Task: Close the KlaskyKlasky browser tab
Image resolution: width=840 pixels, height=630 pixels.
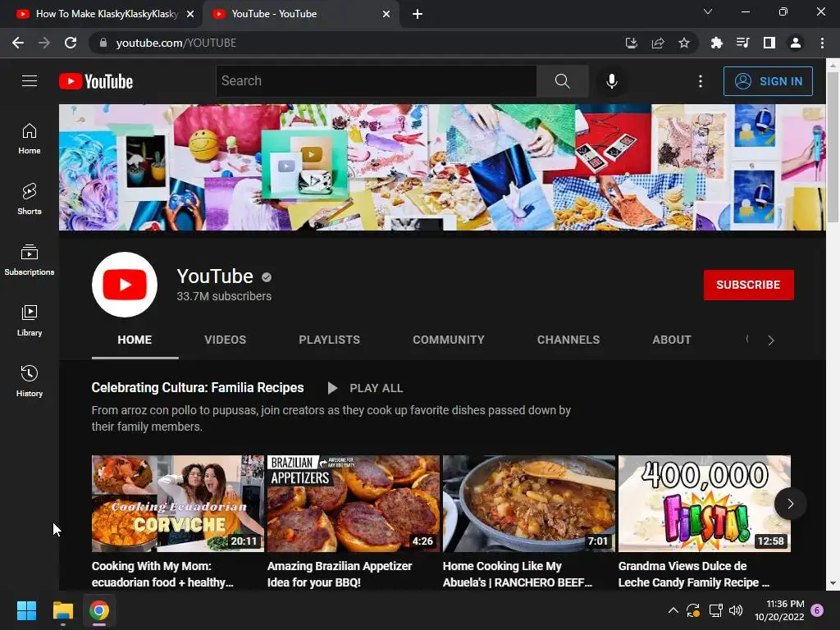Action: click(190, 14)
